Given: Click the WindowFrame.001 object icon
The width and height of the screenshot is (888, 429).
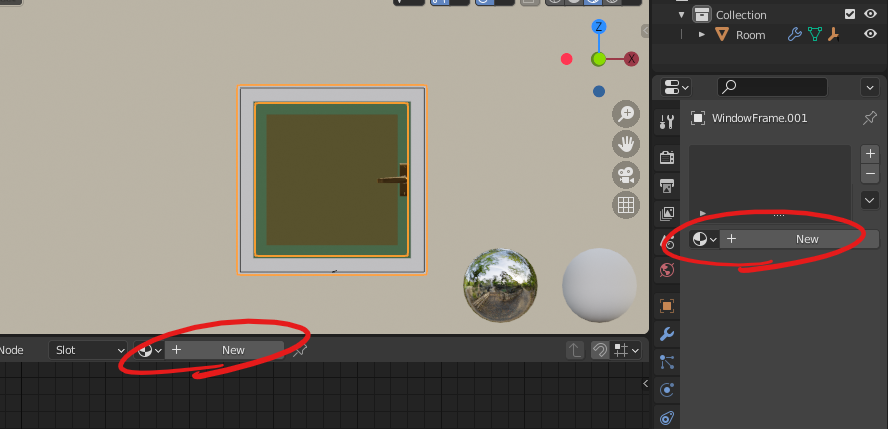Looking at the screenshot, I should tap(698, 118).
